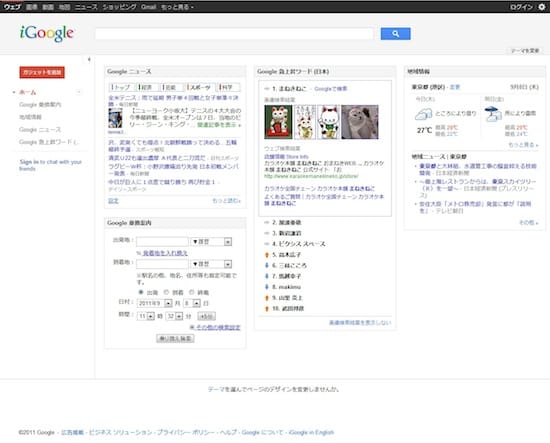Click trend arrow icon beside rank 8
The width and height of the screenshot is (550, 443).
[x=267, y=287]
